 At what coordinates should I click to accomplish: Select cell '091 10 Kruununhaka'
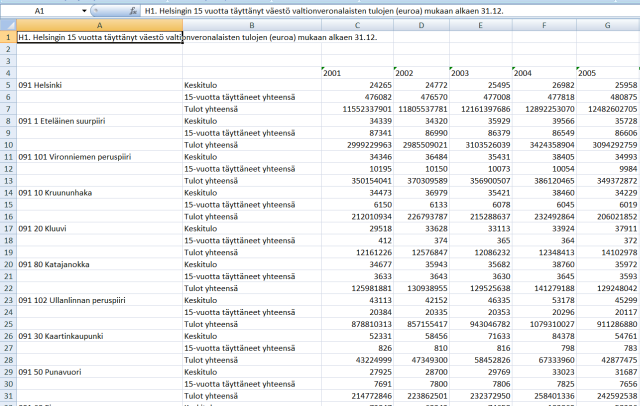100,193
